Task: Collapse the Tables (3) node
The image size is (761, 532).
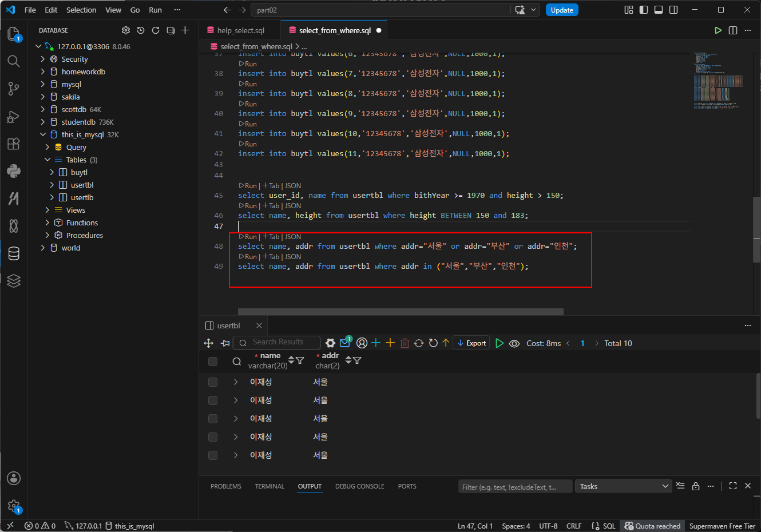Action: [47, 160]
